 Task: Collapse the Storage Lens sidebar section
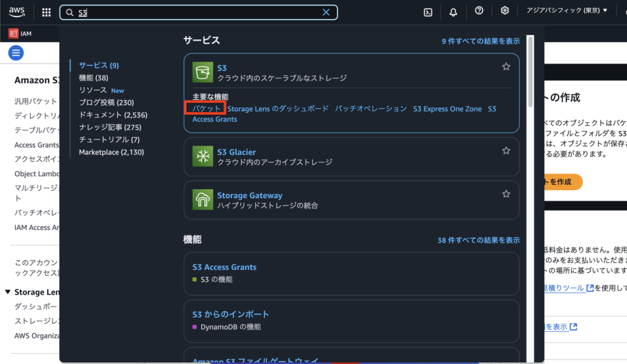tap(7, 292)
